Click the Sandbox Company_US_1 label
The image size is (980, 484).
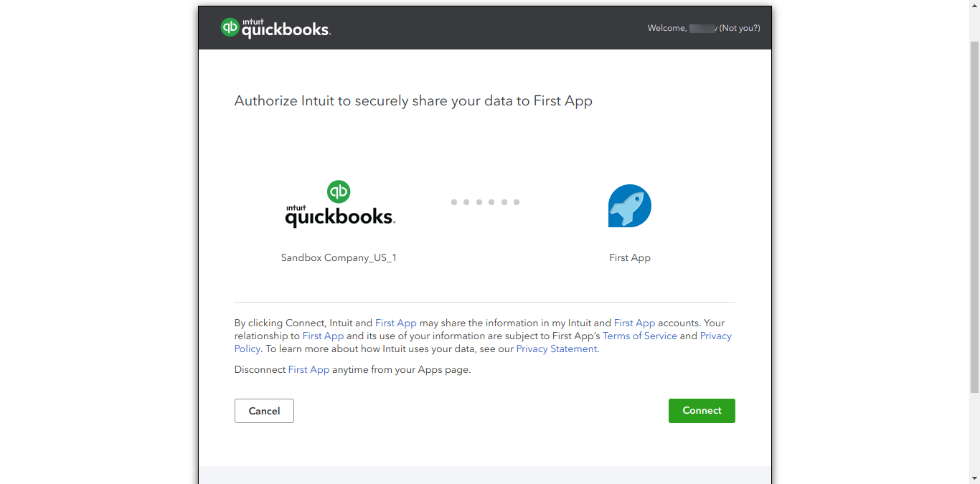click(x=339, y=257)
